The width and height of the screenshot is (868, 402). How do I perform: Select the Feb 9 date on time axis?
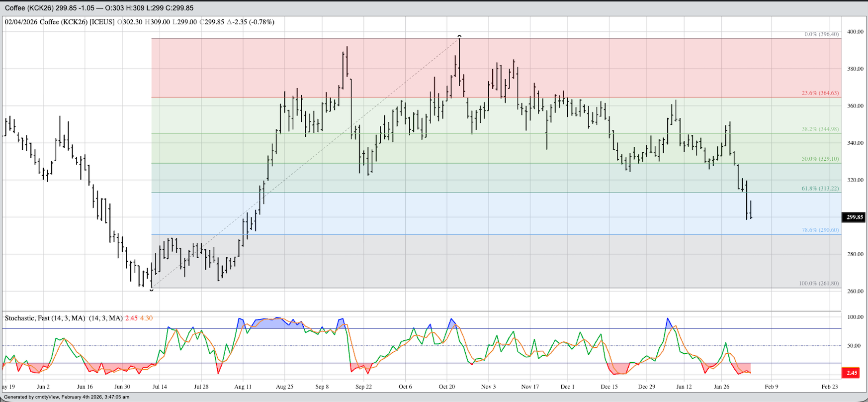tap(771, 387)
